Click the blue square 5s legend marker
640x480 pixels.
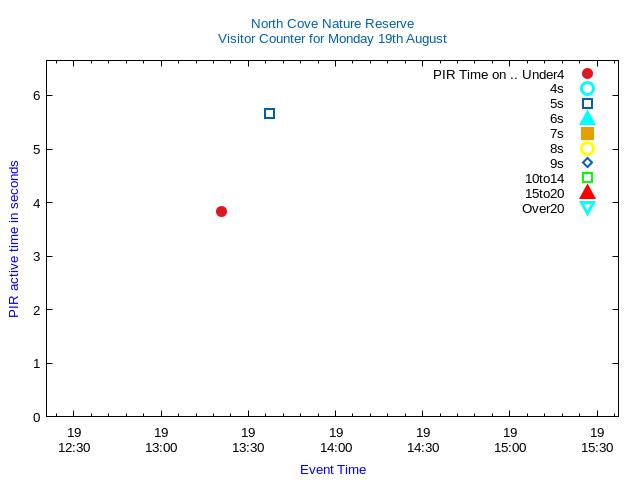pos(587,104)
